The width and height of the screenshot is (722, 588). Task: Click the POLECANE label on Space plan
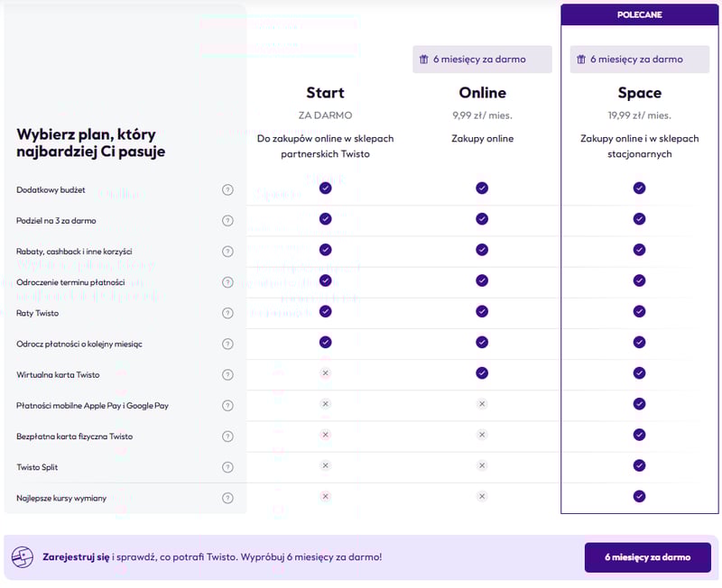click(639, 14)
